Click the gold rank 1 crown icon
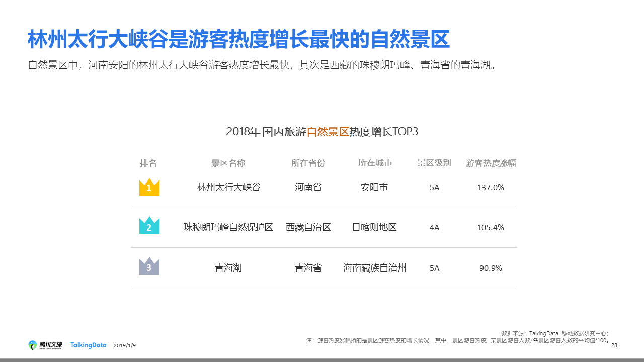The width and height of the screenshot is (644, 362). click(149, 187)
